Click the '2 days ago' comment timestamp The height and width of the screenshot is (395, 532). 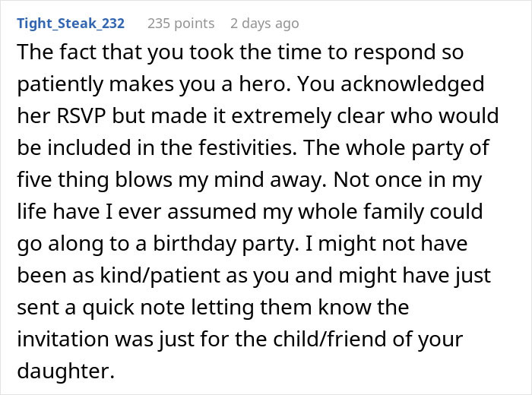coord(264,24)
